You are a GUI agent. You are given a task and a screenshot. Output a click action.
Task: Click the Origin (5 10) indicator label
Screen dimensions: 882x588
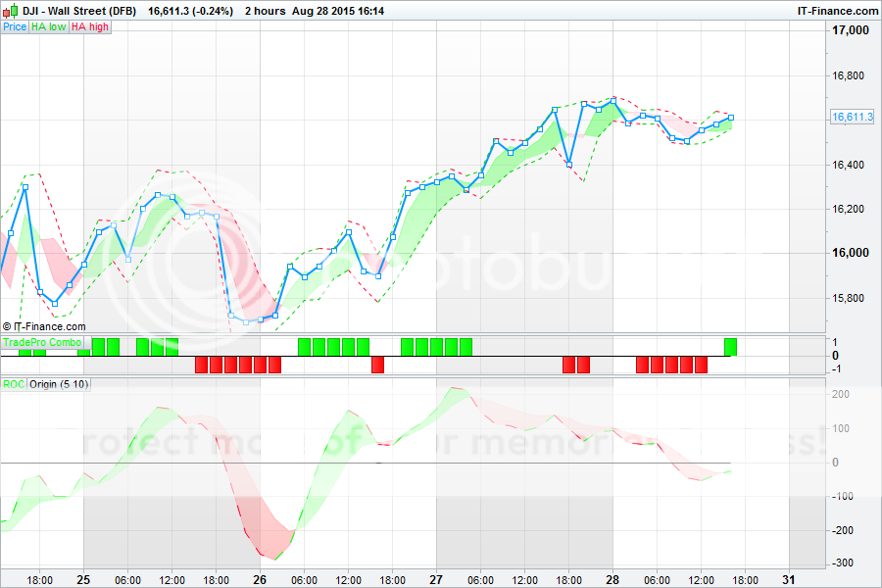coord(59,384)
